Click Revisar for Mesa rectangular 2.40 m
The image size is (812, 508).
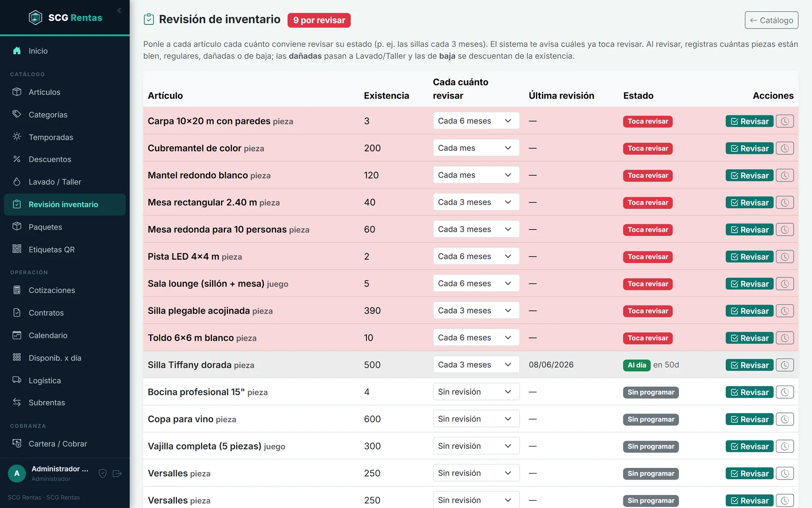click(x=749, y=203)
